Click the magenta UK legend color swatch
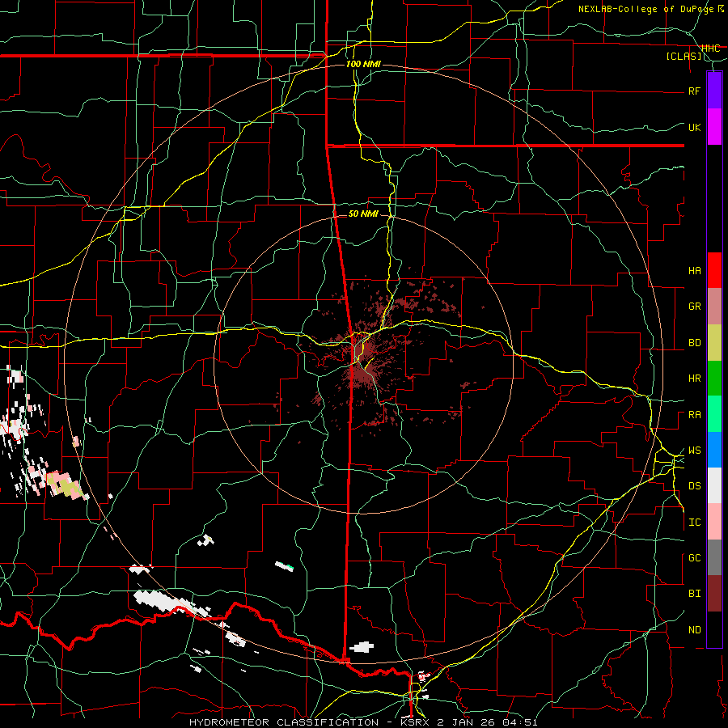The width and height of the screenshot is (728, 728). click(714, 127)
